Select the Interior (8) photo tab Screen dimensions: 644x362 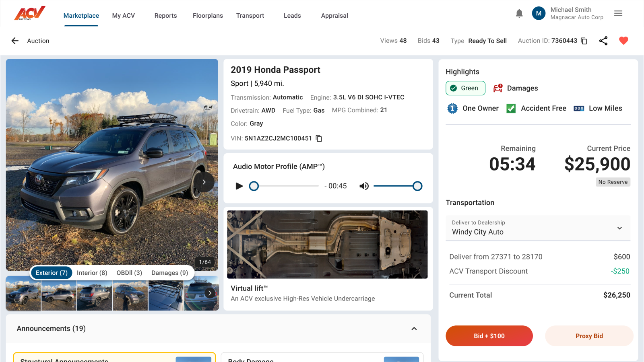click(x=92, y=273)
